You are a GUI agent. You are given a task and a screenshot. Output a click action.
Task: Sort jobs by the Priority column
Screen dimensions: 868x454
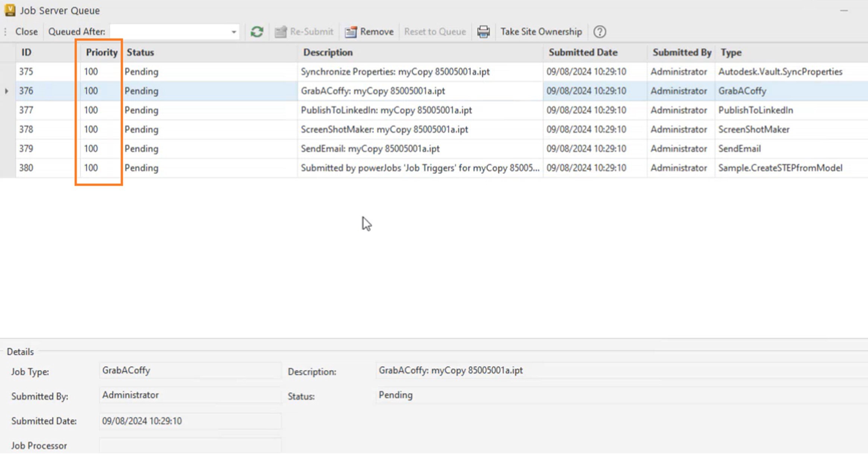pyautogui.click(x=100, y=52)
